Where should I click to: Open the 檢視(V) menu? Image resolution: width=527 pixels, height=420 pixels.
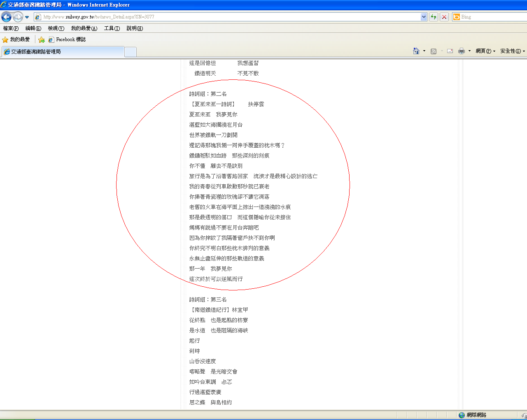[56, 28]
